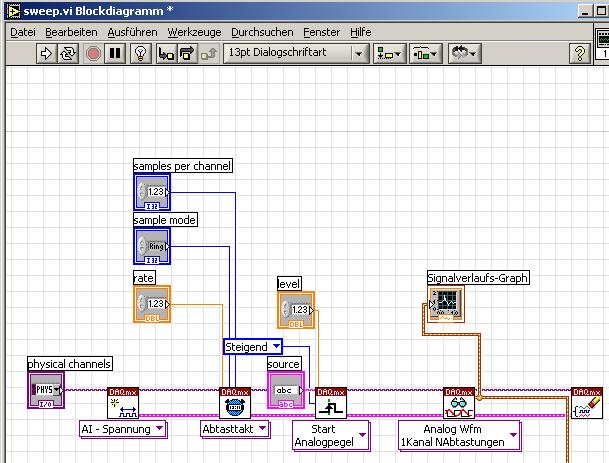Select the physical channels PHYS terminal
Viewport: 609px width, 463px height.
pyautogui.click(x=46, y=390)
